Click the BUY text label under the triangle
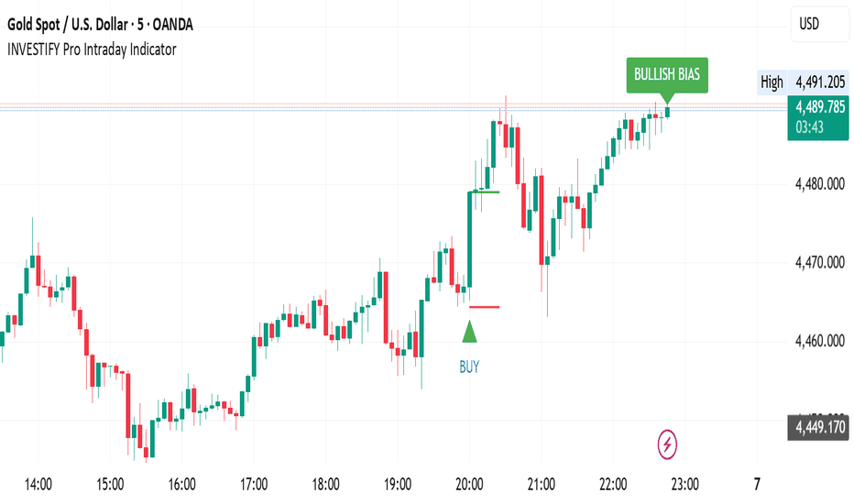Viewport: 854px width, 504px height. click(469, 367)
